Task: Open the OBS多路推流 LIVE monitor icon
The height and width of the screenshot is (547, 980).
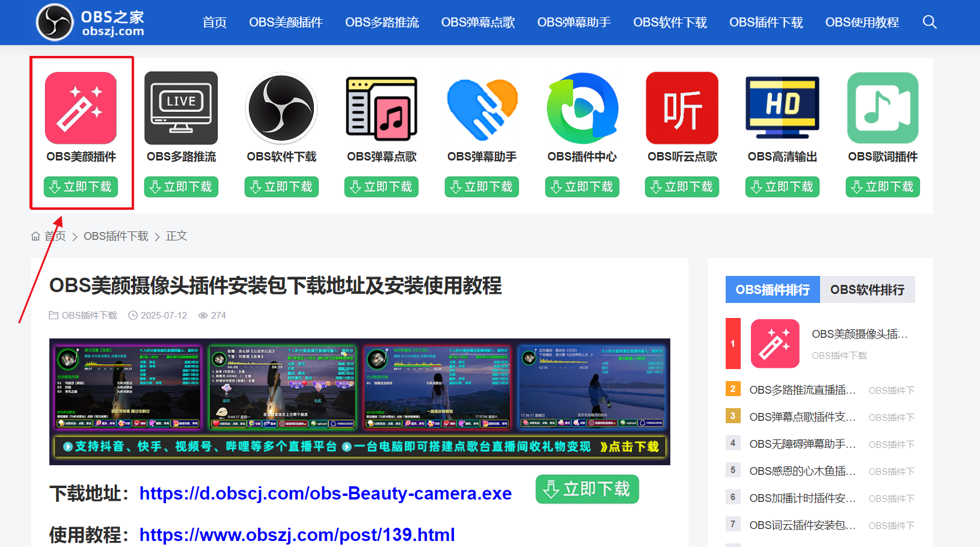Action: (x=181, y=108)
